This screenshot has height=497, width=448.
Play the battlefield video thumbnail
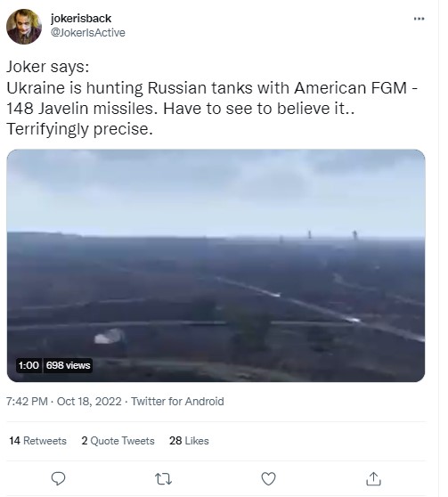(216, 265)
